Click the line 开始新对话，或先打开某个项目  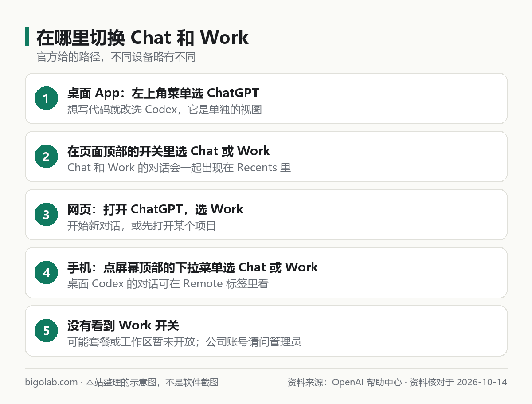tap(142, 226)
